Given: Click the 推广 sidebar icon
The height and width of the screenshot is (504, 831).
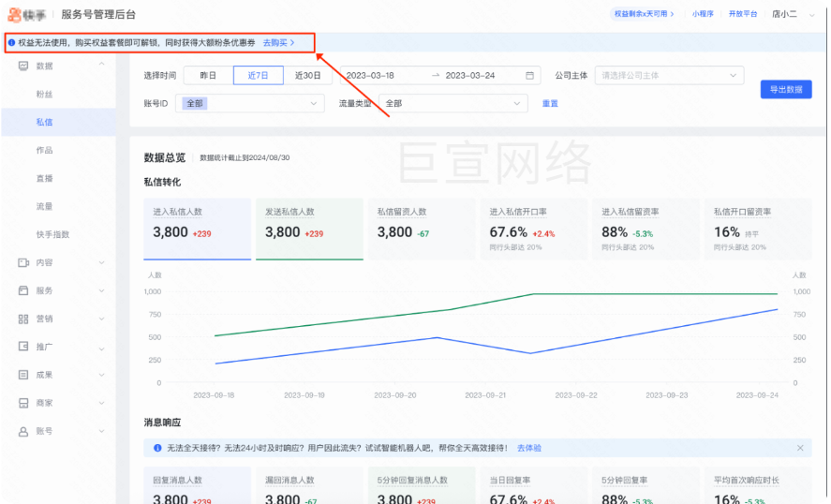Looking at the screenshot, I should (x=23, y=347).
